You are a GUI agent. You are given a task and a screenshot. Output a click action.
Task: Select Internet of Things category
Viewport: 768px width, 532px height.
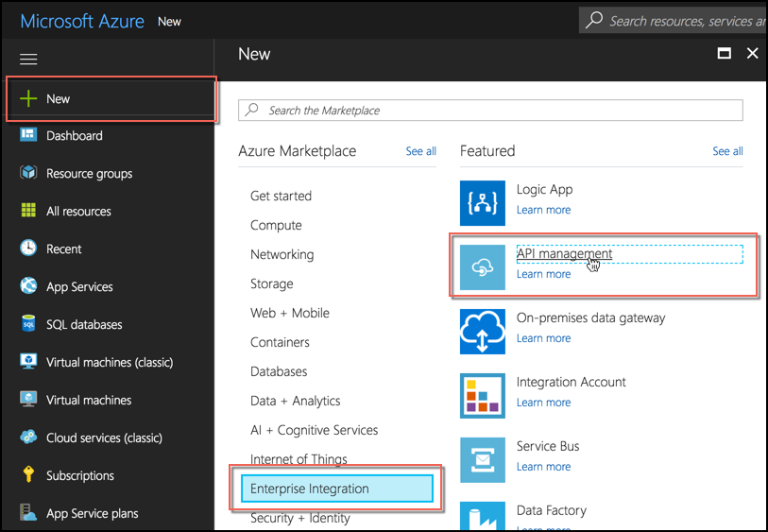[299, 459]
